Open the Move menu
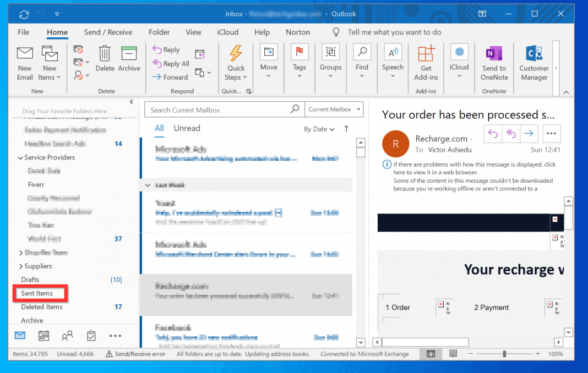 click(269, 62)
